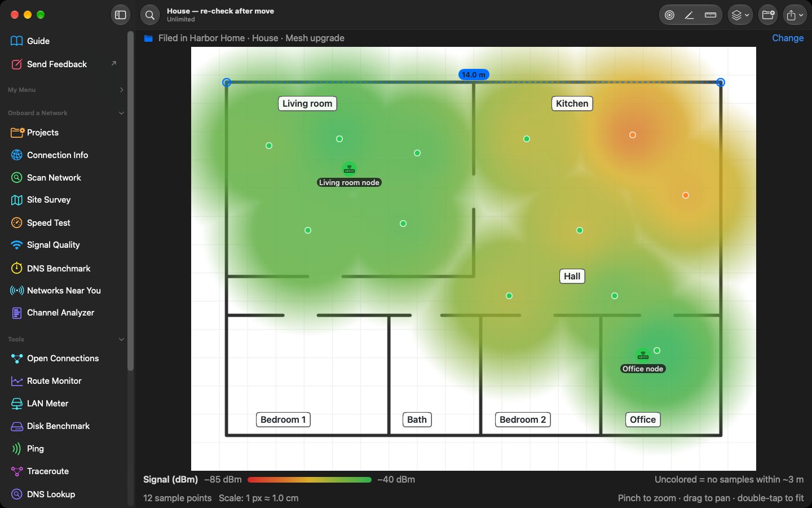Click the "Uncolored = no samples within ~3 m" note
Screen dimensions: 812x508
coord(729,479)
